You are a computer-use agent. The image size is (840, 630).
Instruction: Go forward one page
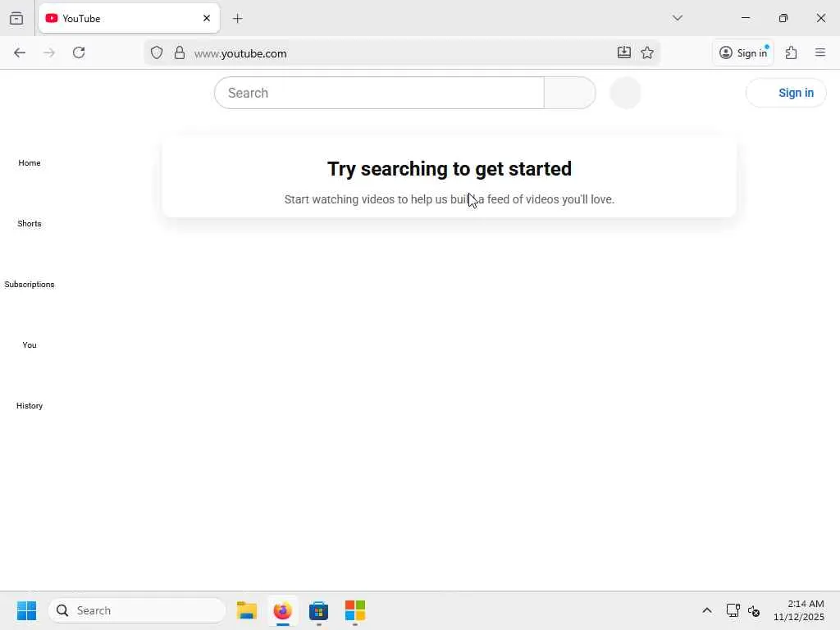click(x=49, y=52)
